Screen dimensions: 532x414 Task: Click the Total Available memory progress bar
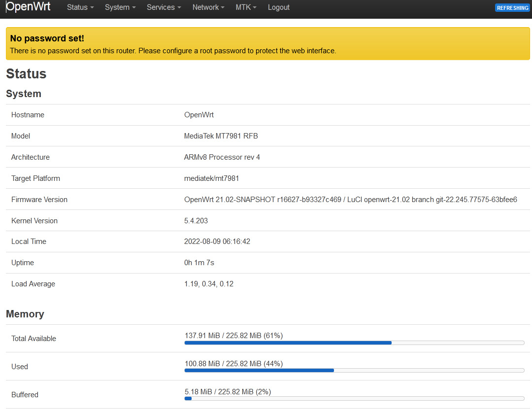(355, 343)
